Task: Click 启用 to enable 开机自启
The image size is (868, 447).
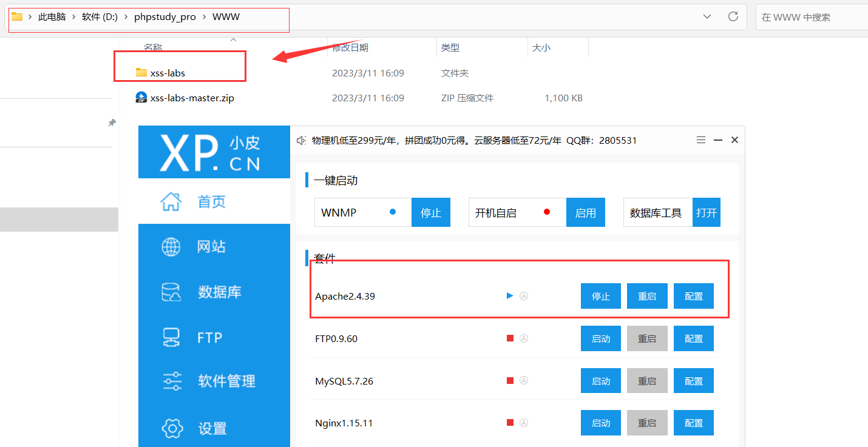Action: [x=586, y=212]
